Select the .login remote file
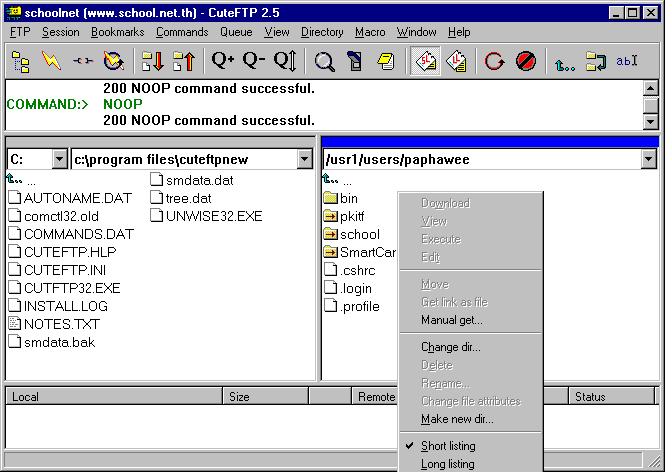Image resolution: width=665 pixels, height=472 pixels. [x=348, y=288]
